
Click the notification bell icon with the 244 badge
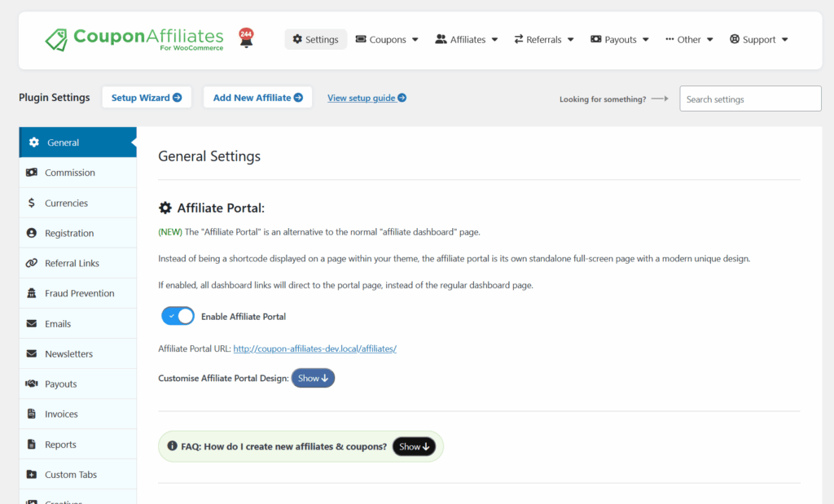pos(246,38)
